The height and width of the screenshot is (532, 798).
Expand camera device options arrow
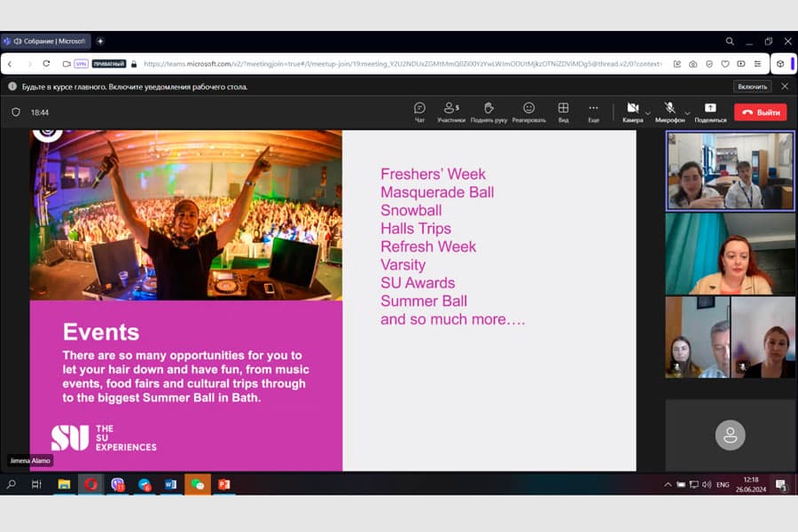648,113
